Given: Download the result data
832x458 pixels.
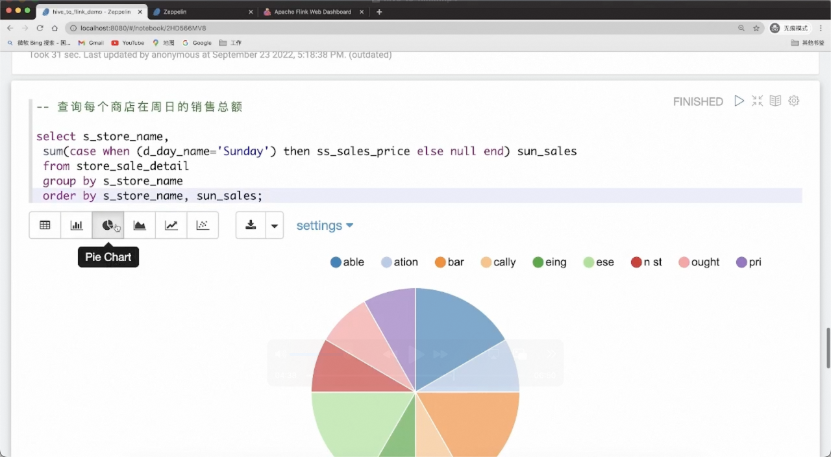Looking at the screenshot, I should click(x=250, y=225).
